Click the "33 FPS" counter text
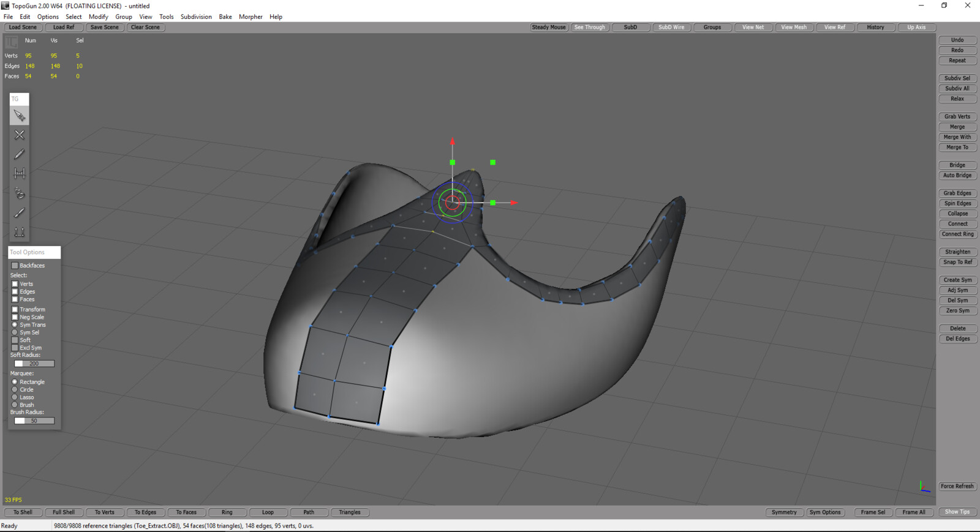980x532 pixels. [13, 500]
